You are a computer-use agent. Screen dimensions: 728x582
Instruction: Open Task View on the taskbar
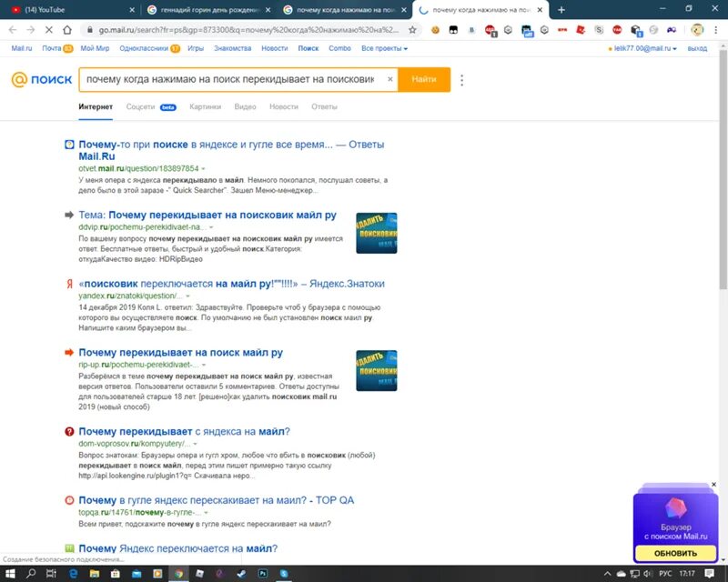[52, 574]
